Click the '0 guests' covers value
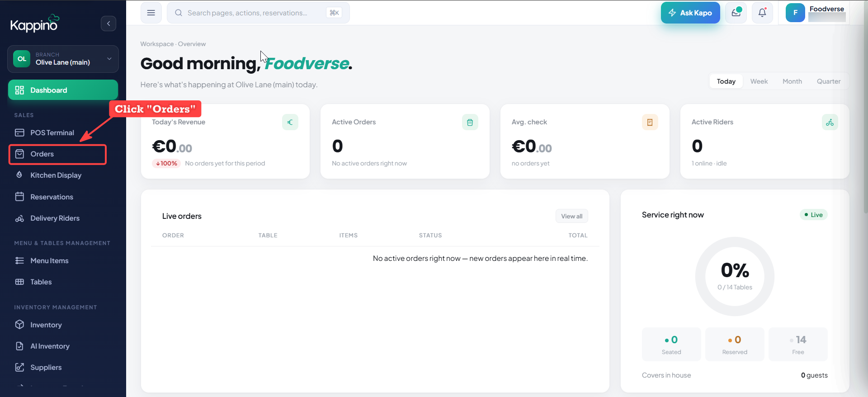868x397 pixels. point(814,375)
